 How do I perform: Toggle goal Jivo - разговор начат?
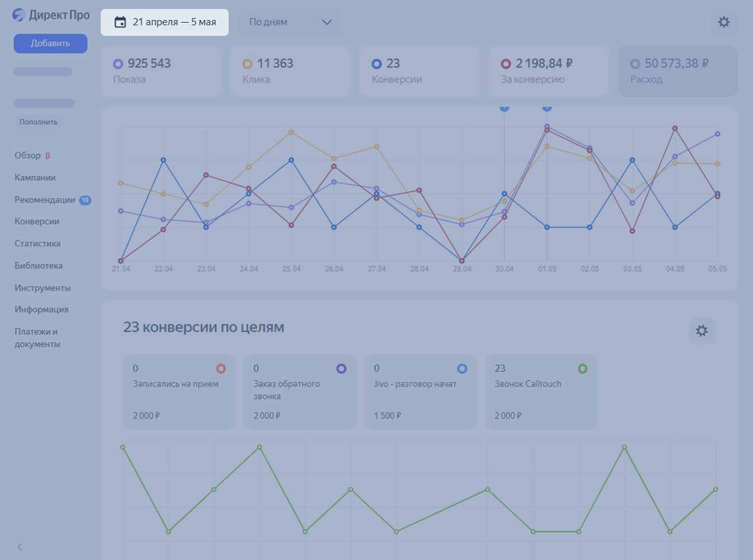pyautogui.click(x=421, y=392)
